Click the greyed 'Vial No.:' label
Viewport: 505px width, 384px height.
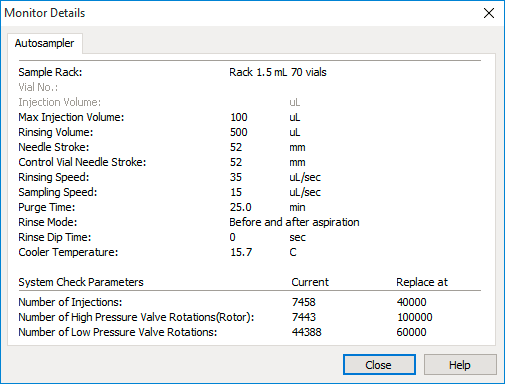38,87
